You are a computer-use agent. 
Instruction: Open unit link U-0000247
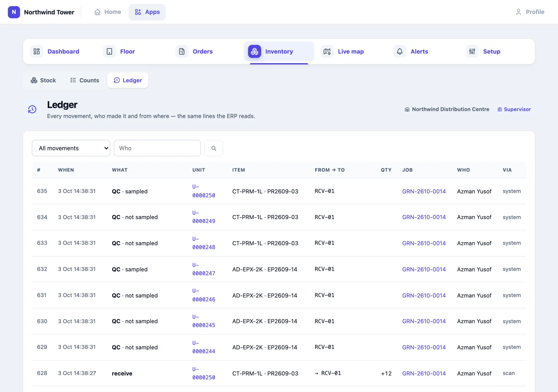point(204,269)
